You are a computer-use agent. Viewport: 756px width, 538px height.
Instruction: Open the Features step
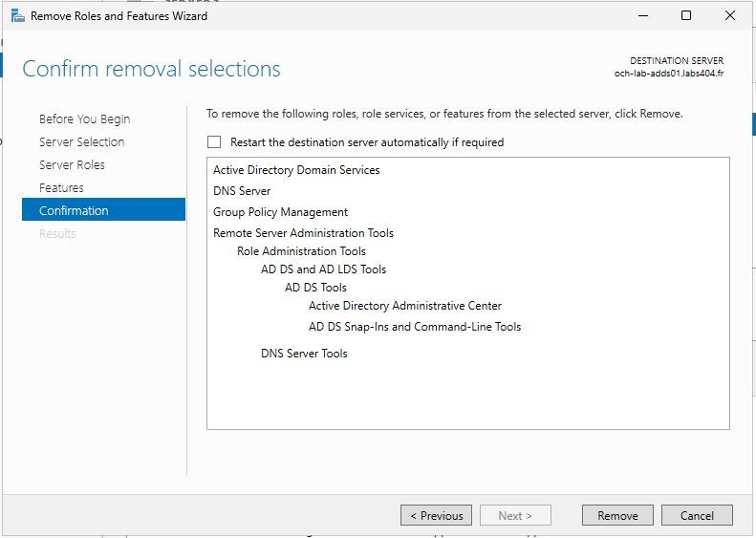point(61,187)
